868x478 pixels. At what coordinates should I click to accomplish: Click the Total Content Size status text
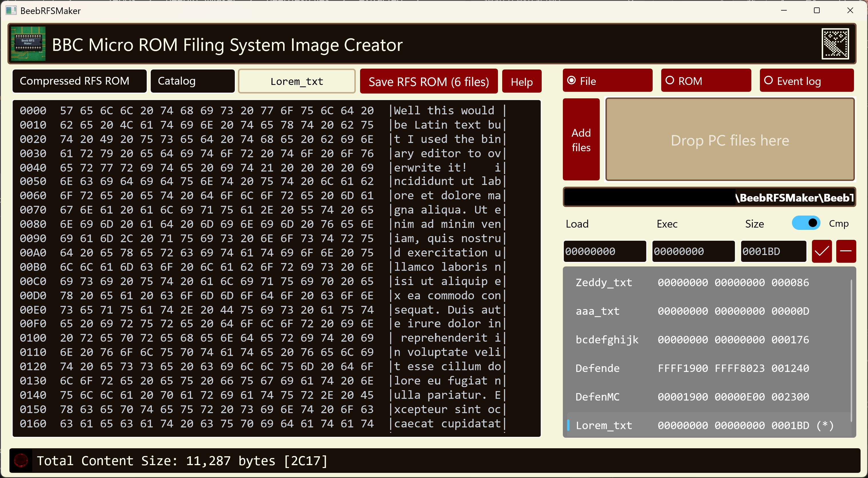point(182,461)
